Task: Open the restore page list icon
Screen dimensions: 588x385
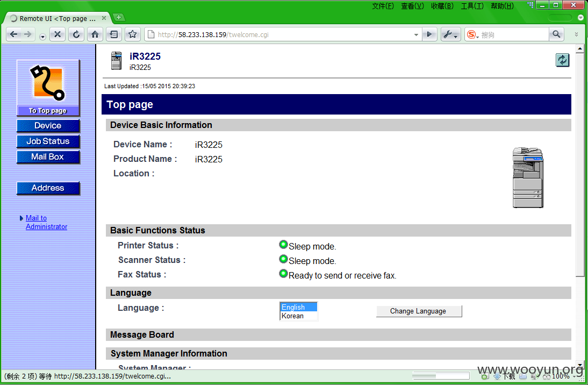Action: [x=113, y=34]
